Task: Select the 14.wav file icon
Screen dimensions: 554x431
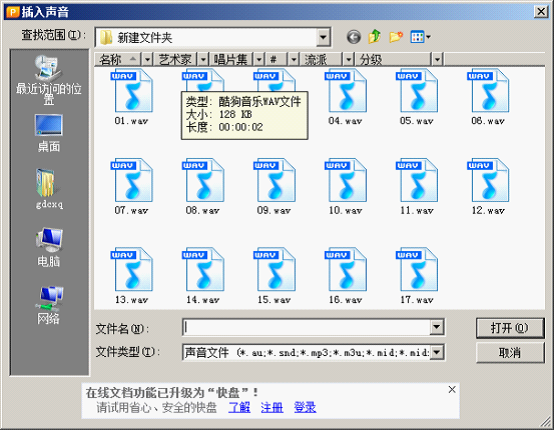Action: coord(203,270)
